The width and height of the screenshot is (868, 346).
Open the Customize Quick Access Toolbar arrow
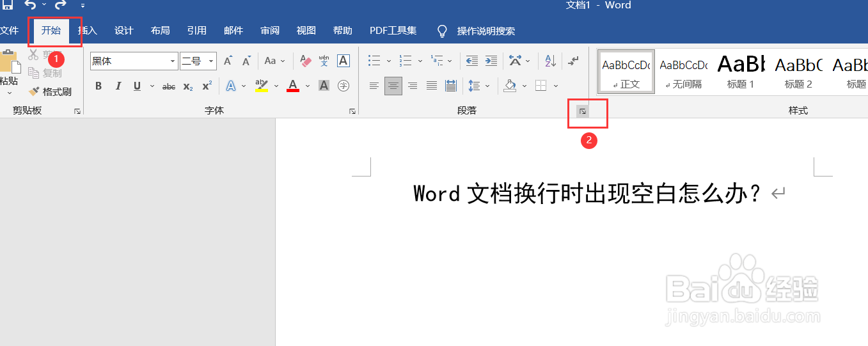click(83, 6)
